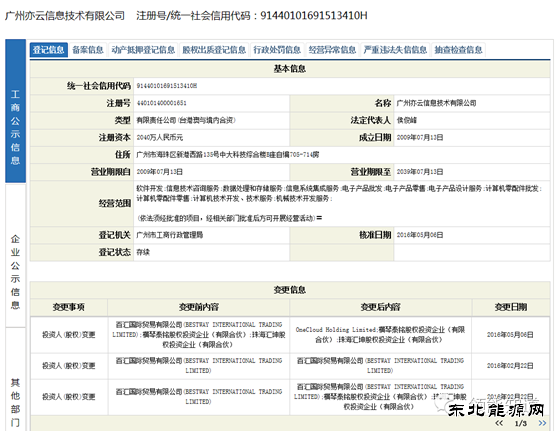Open the 抽查检查信息 tab
The width and height of the screenshot is (558, 433).
[458, 50]
